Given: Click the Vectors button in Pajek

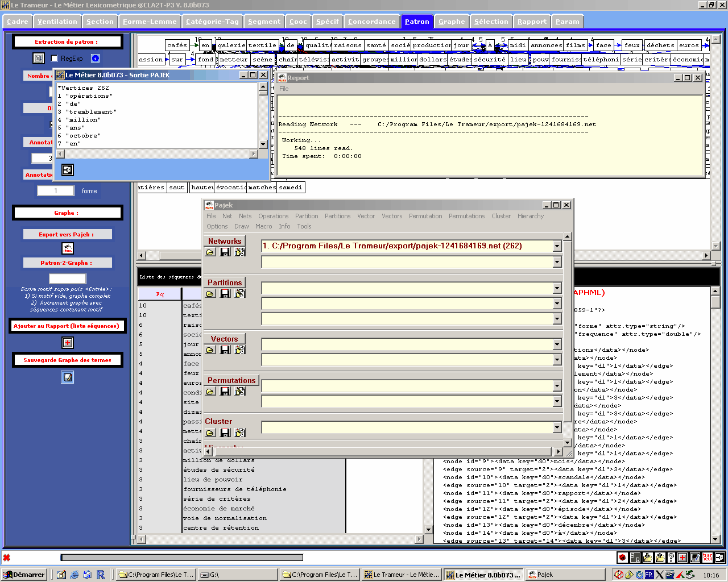Looking at the screenshot, I should 225,339.
